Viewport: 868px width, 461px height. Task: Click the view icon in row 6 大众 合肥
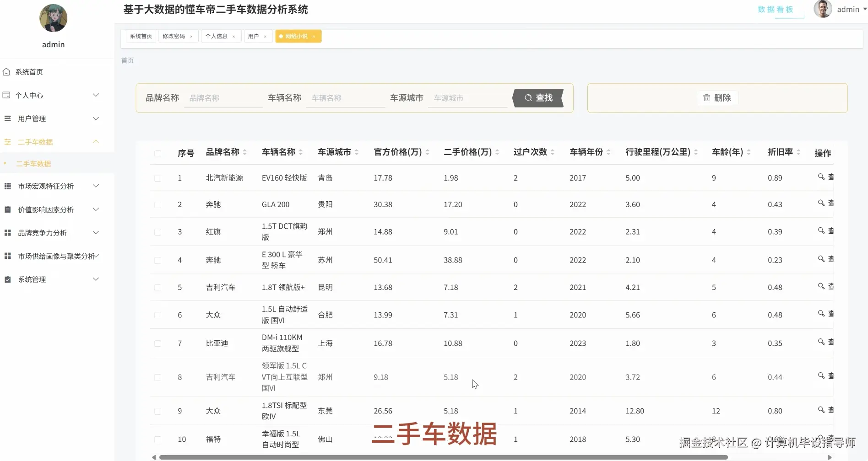[x=821, y=314]
